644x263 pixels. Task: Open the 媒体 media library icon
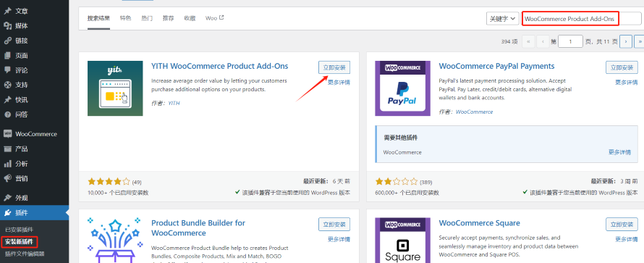pyautogui.click(x=7, y=26)
